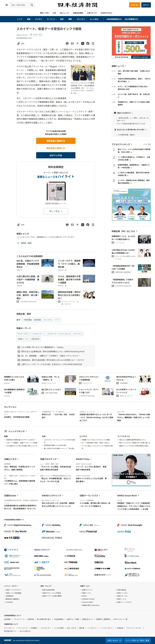155x644 pixels.
Task: Open the アクセスランキング section link
Action: [x=122, y=144]
